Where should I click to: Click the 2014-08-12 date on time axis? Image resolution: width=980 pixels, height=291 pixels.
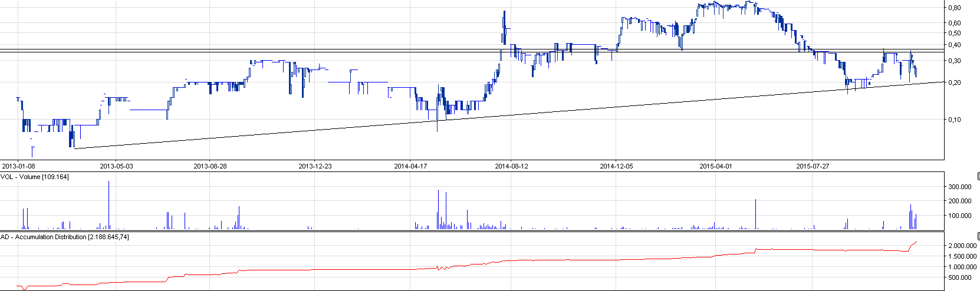pyautogui.click(x=512, y=166)
